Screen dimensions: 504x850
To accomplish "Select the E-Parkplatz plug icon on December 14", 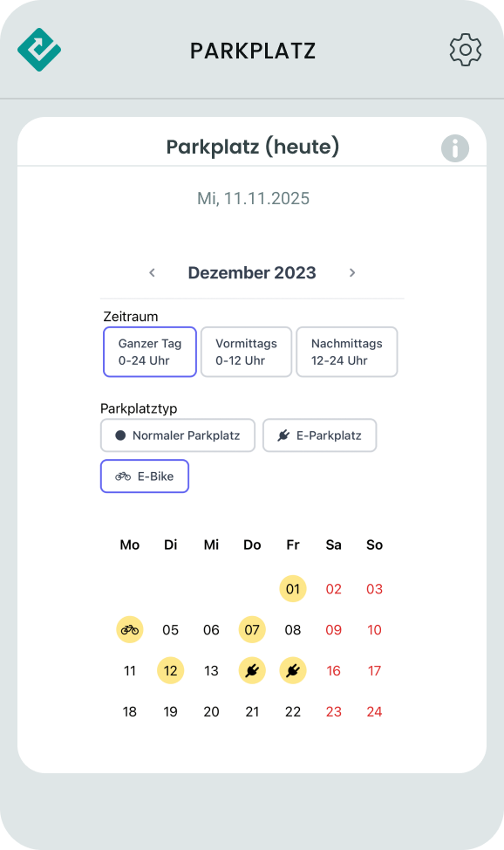I will click(x=252, y=670).
